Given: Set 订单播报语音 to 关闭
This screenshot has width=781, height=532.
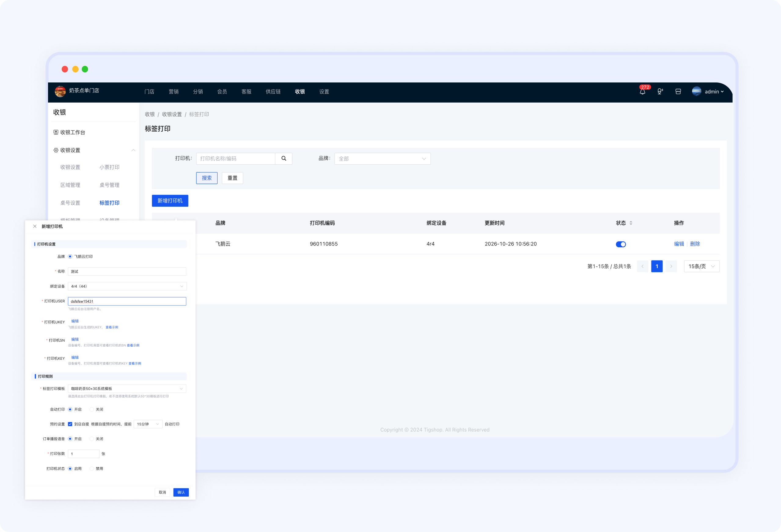Looking at the screenshot, I should [x=91, y=439].
